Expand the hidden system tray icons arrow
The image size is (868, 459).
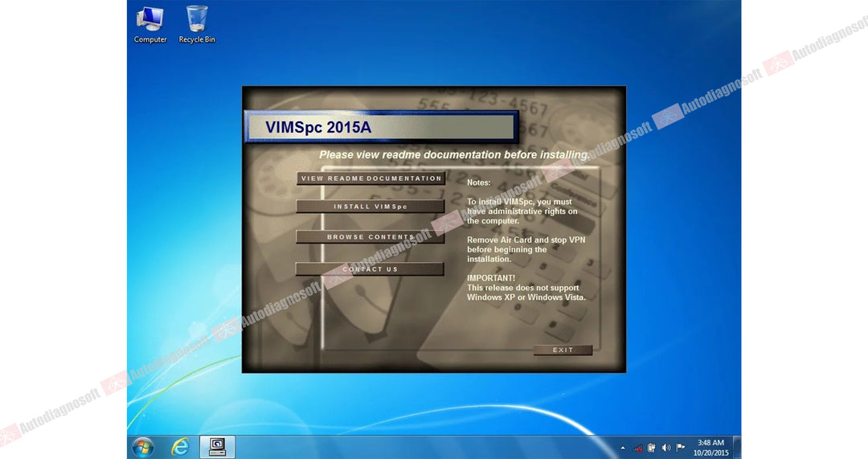(x=623, y=448)
